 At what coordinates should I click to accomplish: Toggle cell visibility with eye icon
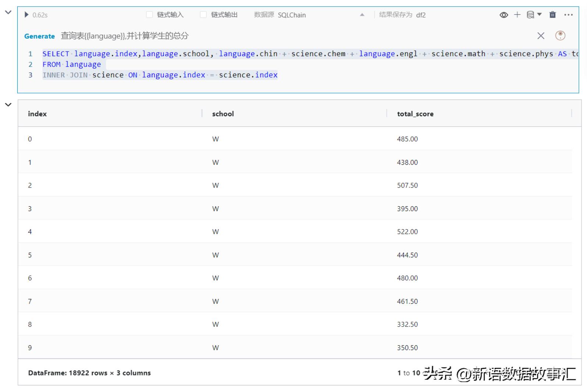[504, 15]
